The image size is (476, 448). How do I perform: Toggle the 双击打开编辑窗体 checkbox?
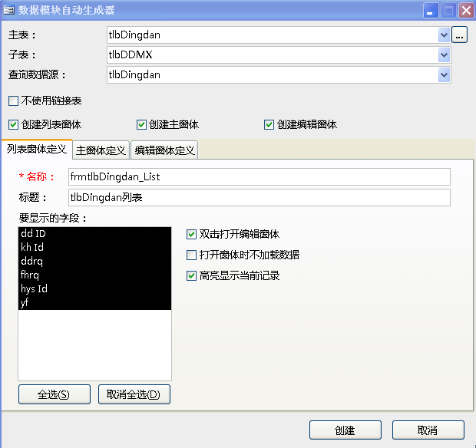(x=191, y=235)
